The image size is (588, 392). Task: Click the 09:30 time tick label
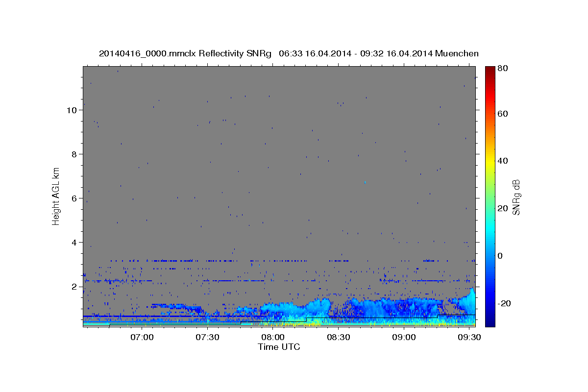coord(468,338)
